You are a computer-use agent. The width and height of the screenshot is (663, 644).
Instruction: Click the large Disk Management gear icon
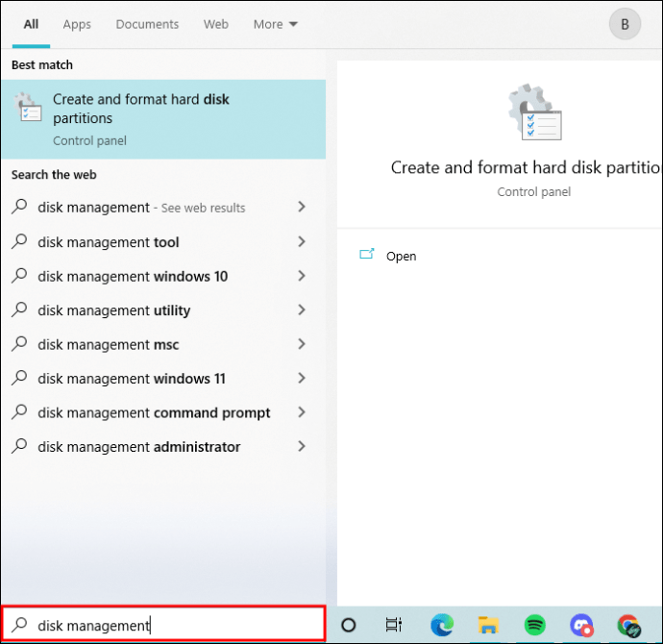535,111
